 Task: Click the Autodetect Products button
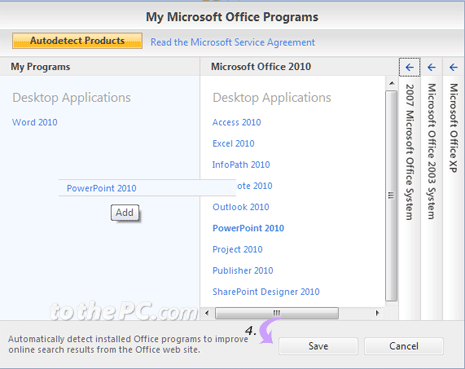click(77, 41)
